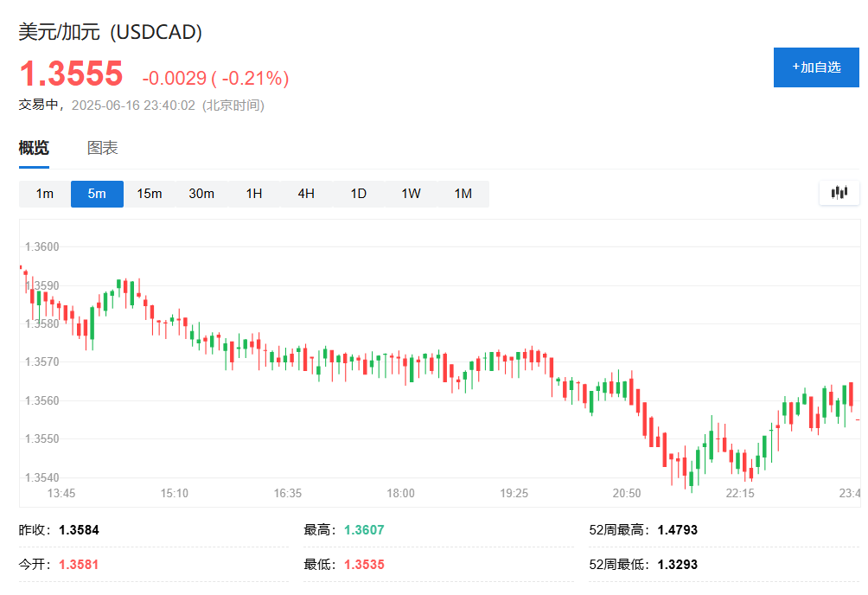Click the 52周最低 value 1.3293

pyautogui.click(x=677, y=565)
